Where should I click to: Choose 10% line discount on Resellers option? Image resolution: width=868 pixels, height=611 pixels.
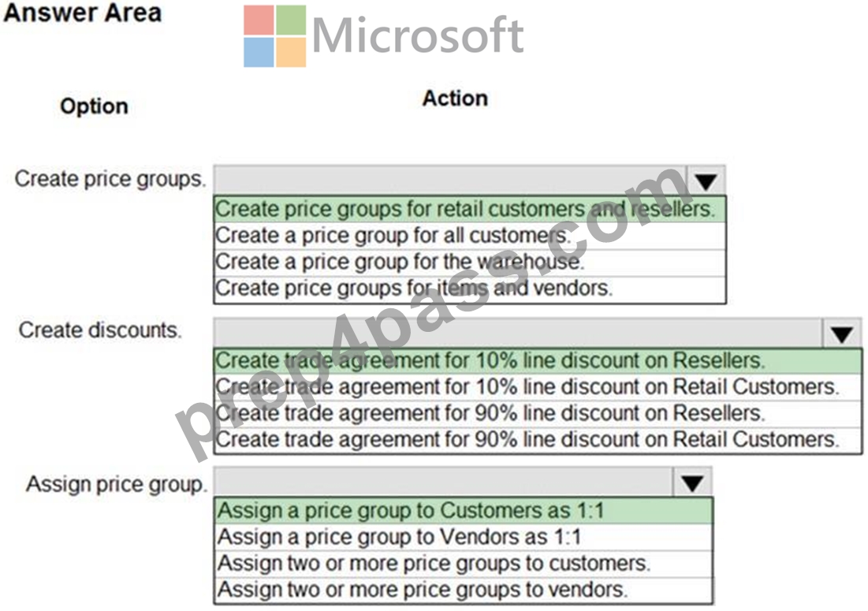click(538, 361)
